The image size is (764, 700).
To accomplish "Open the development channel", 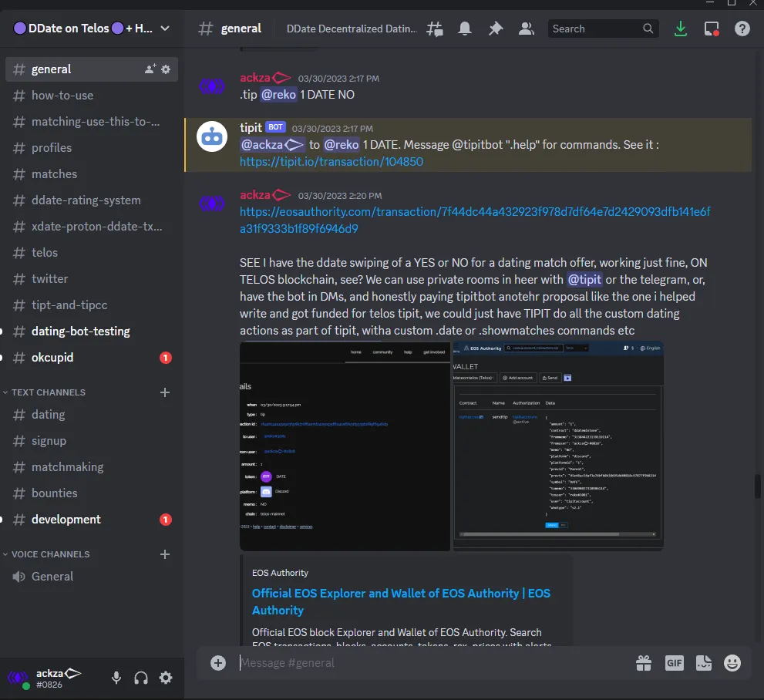I will pos(92,520).
